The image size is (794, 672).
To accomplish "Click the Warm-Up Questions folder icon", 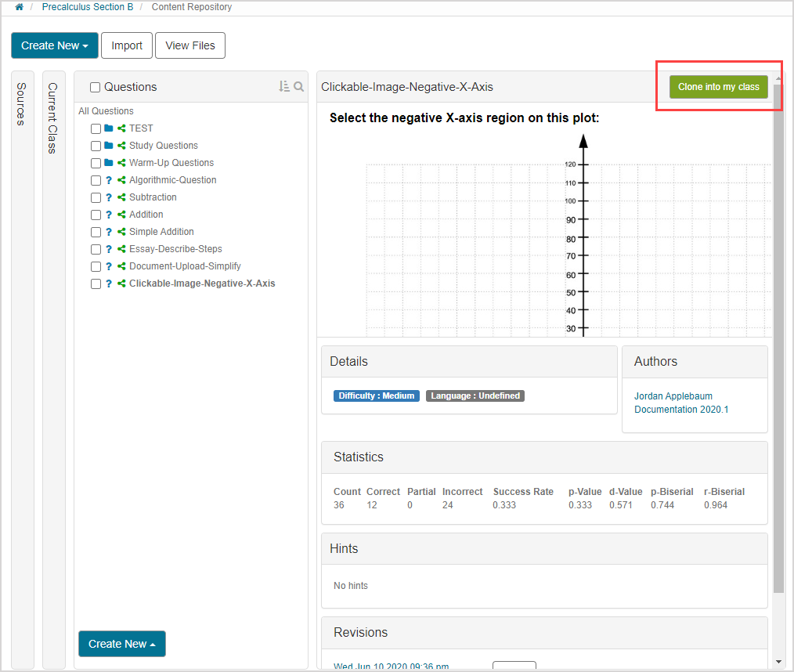I will 109,163.
